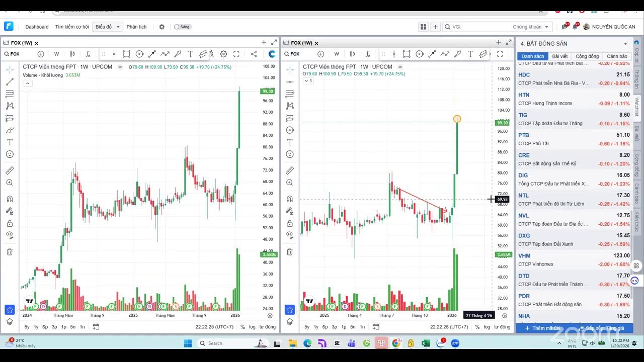This screenshot has width=644, height=362.
Task: Toggle tự động auto scale in left chart
Action: [267, 327]
